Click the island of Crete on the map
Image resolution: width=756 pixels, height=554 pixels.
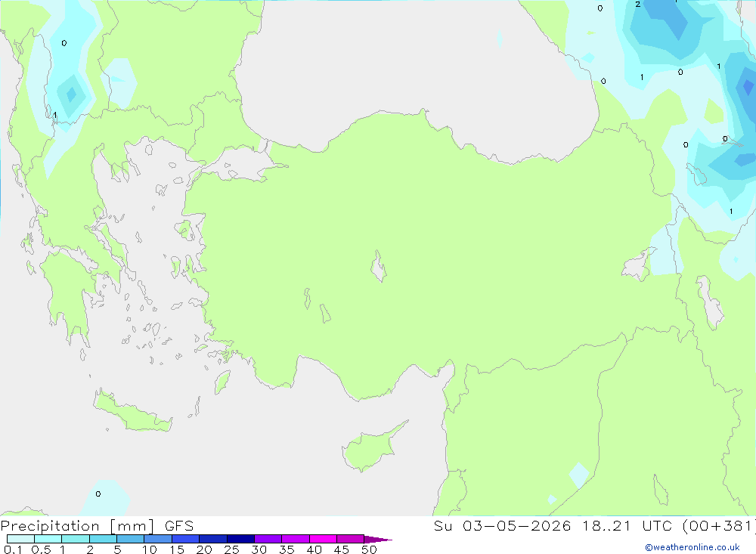[x=131, y=411]
